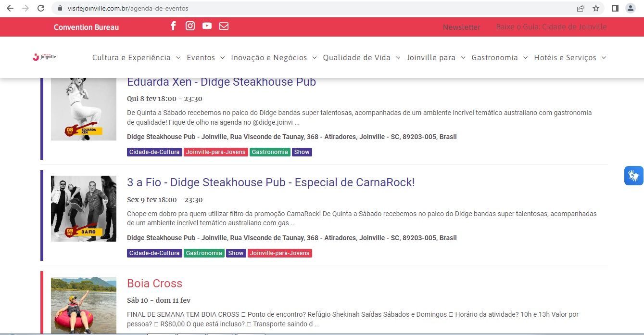Image resolution: width=644 pixels, height=335 pixels.
Task: Expand the Eventos menu
Action: [x=206, y=58]
